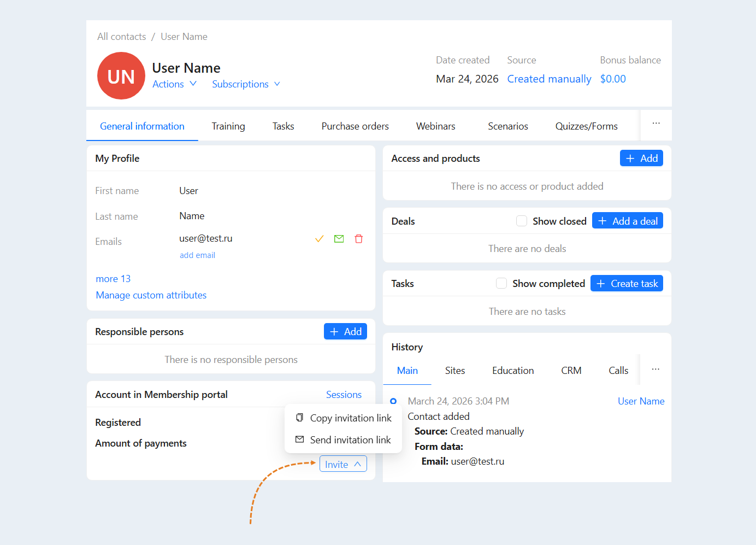Add access in Access and products
756x545 pixels.
pos(641,158)
